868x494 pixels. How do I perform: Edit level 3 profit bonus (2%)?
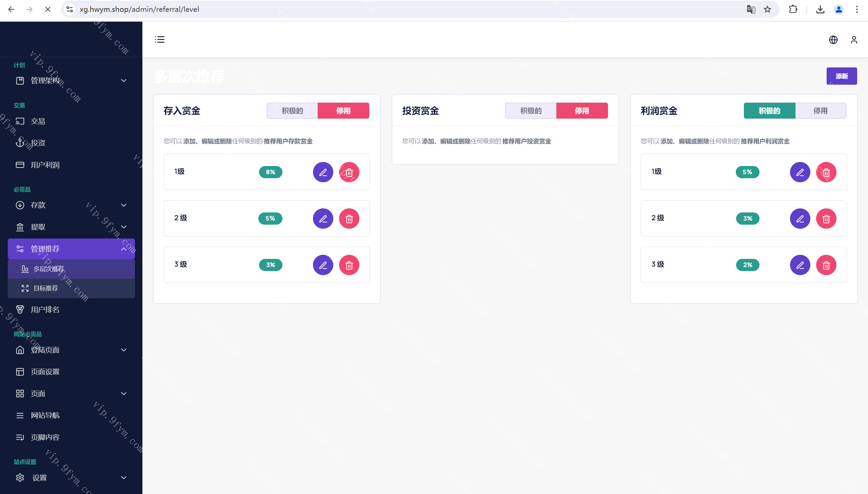coord(800,265)
